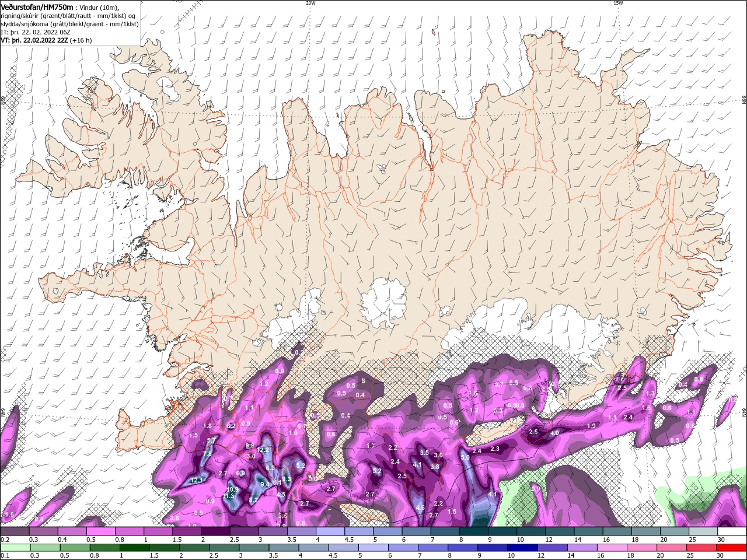The height and width of the screenshot is (560, 747).
Task: Click lower legend red swatch right of 30
Action: click(x=732, y=548)
